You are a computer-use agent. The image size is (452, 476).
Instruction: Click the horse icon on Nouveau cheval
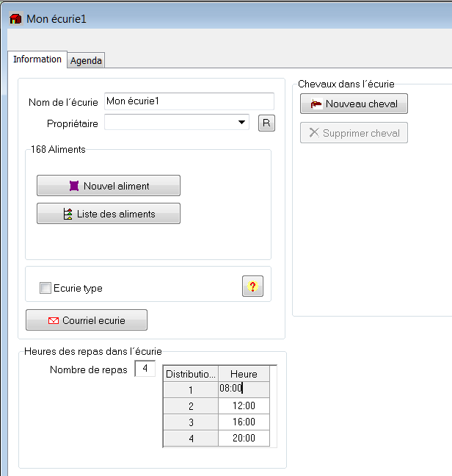[x=316, y=104]
